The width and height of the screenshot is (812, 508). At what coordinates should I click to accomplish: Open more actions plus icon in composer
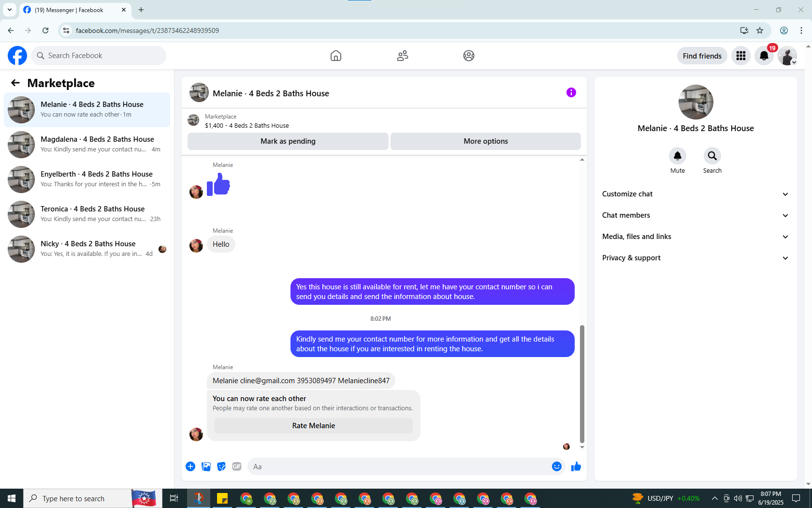tap(190, 466)
